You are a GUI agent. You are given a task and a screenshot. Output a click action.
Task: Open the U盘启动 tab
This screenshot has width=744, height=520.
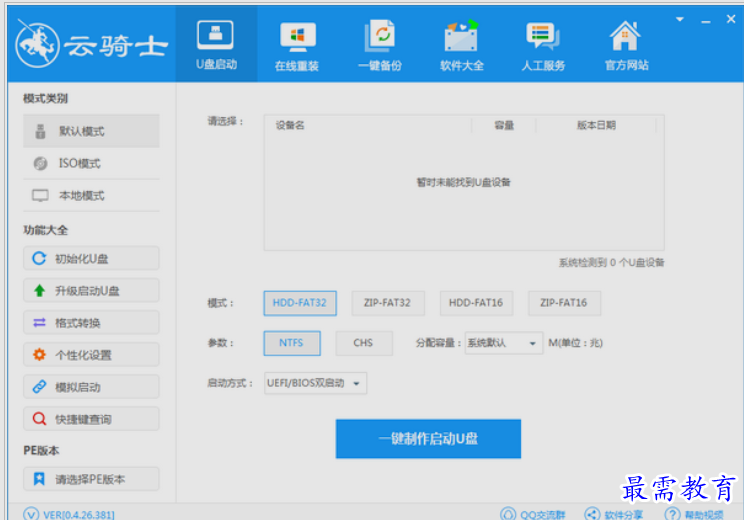coord(216,45)
